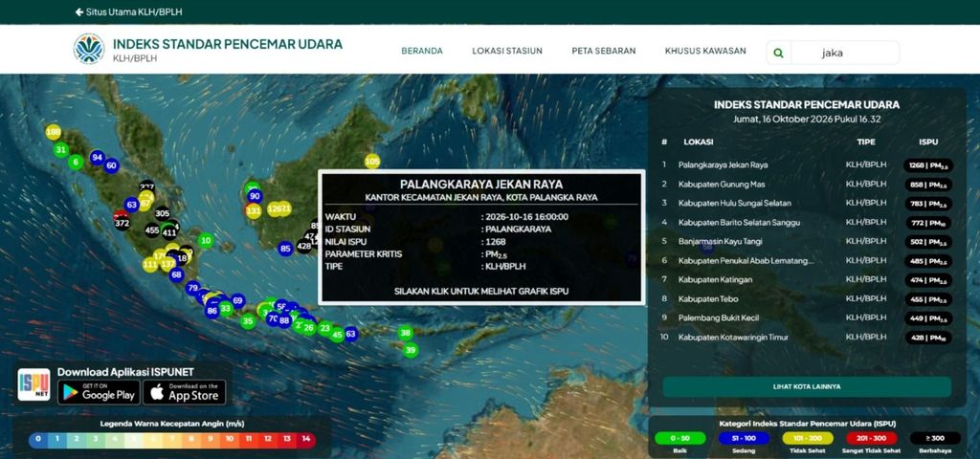Image resolution: width=980 pixels, height=459 pixels.
Task: Select 'Kabupaten Gunung Mas' in ranking
Action: [807, 185]
